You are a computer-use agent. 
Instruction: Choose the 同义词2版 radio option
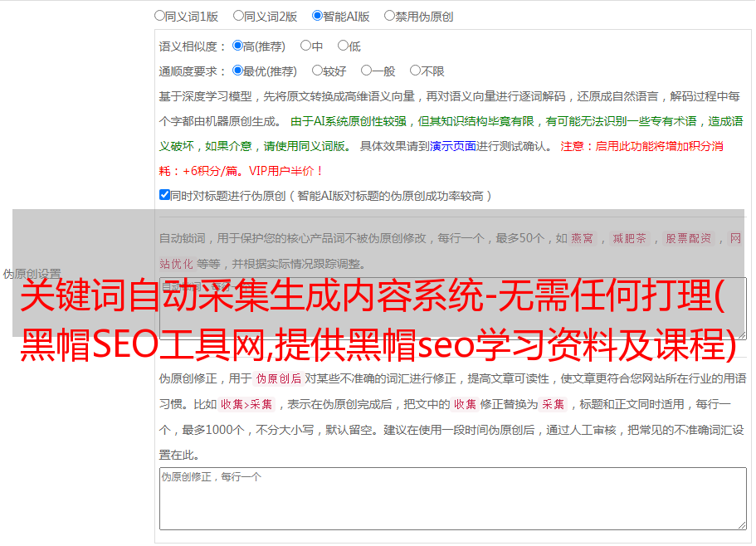(x=238, y=16)
